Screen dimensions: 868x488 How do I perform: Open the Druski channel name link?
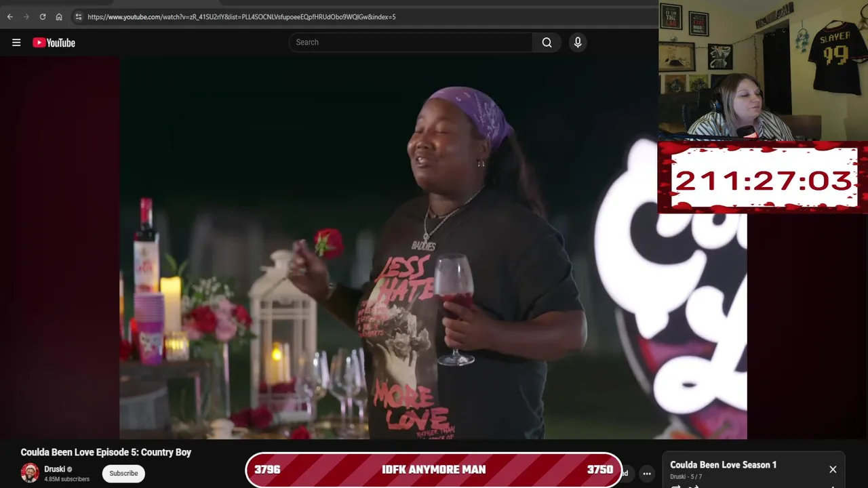point(54,469)
